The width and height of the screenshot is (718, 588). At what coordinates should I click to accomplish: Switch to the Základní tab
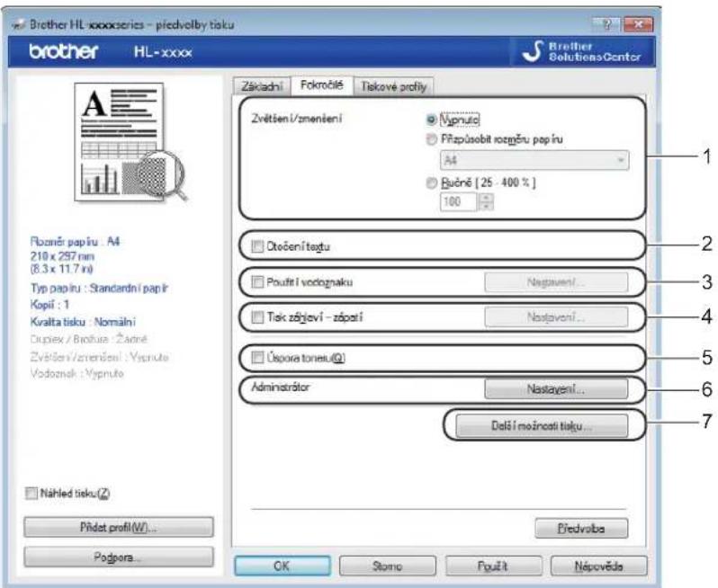coord(262,86)
